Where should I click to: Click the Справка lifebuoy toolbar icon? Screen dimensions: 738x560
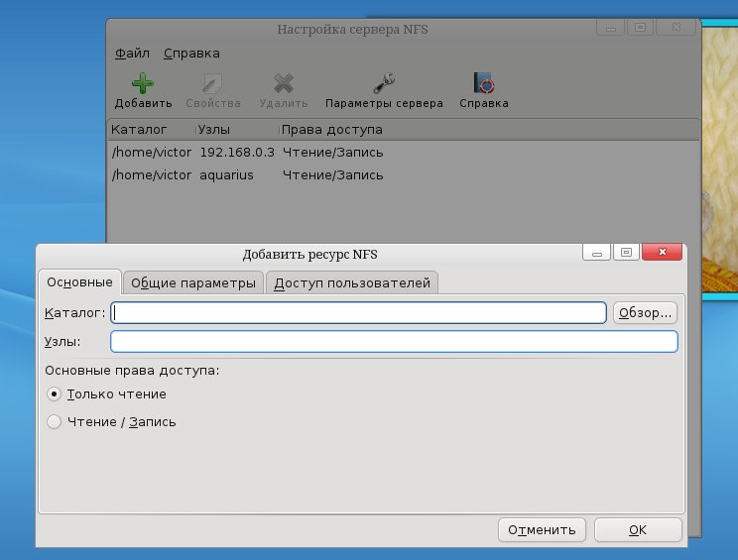point(483,83)
